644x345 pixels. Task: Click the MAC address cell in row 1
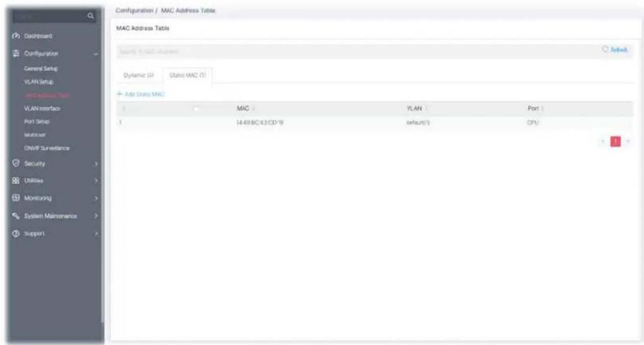(260, 123)
